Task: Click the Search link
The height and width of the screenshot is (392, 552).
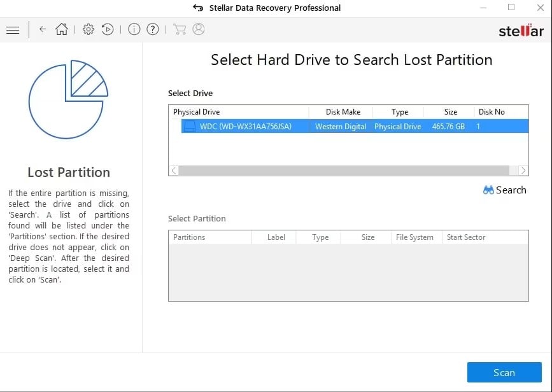Action: [510, 190]
